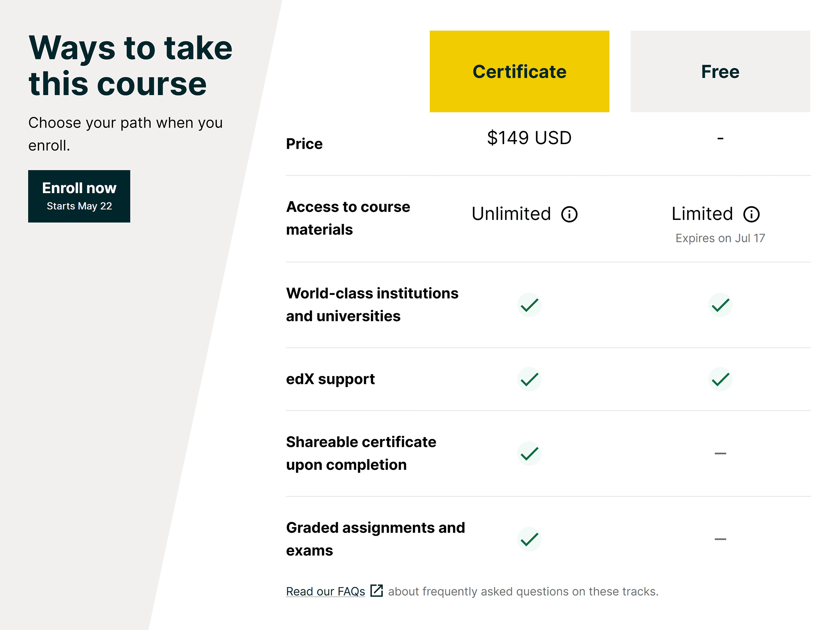The height and width of the screenshot is (630, 840).
Task: Click the Expires on Jul 17 text
Action: (720, 238)
